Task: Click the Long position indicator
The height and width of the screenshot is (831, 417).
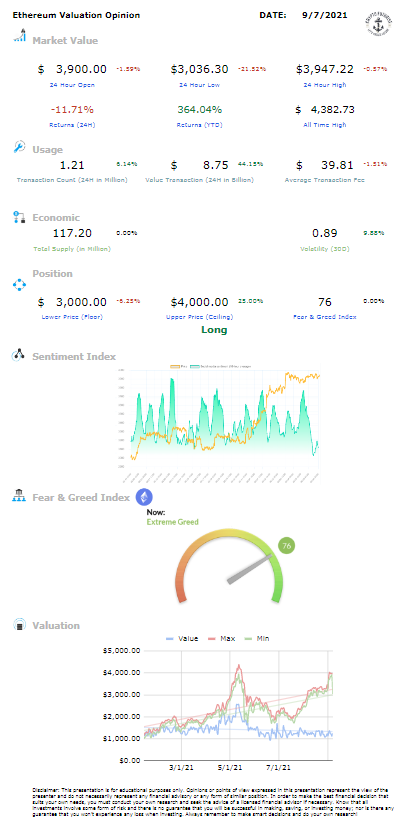Action: (214, 330)
